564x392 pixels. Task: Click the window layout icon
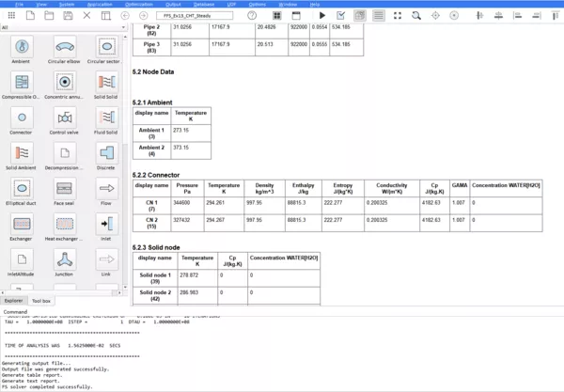296,15
